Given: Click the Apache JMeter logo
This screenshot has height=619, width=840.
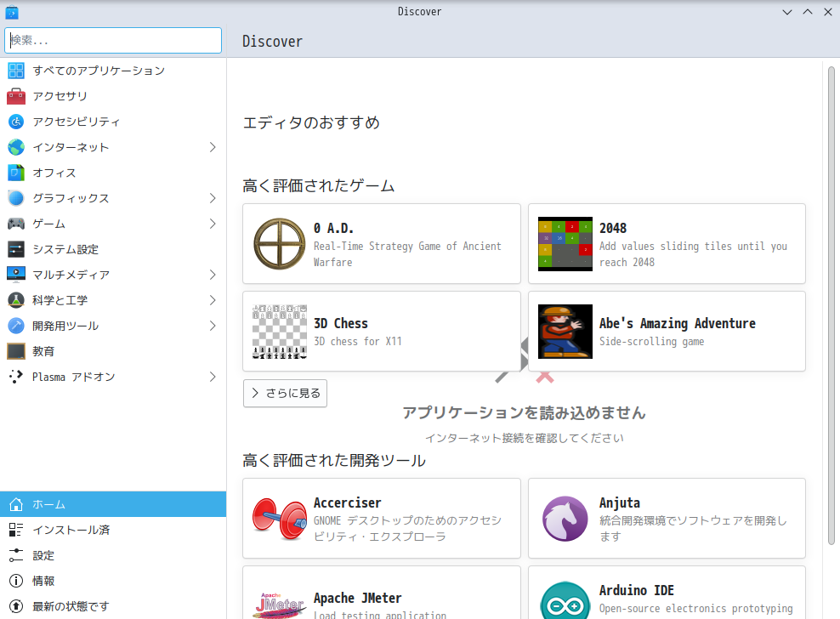Looking at the screenshot, I should [279, 605].
